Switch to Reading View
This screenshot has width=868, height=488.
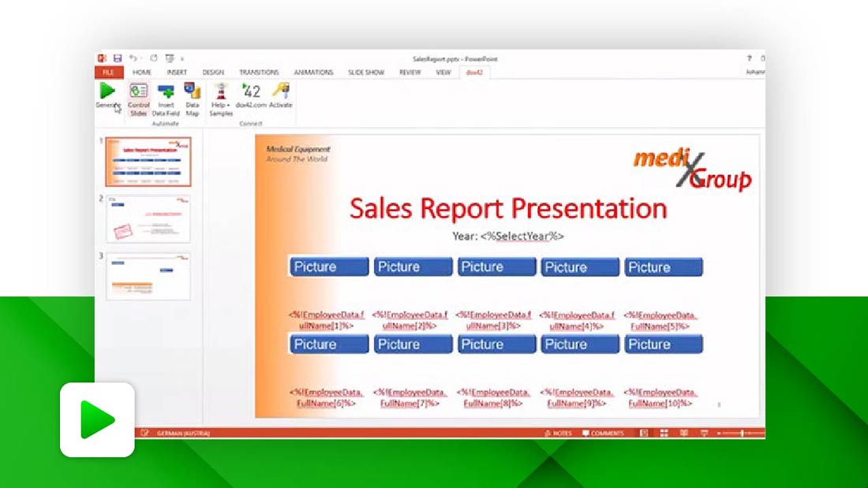[684, 434]
